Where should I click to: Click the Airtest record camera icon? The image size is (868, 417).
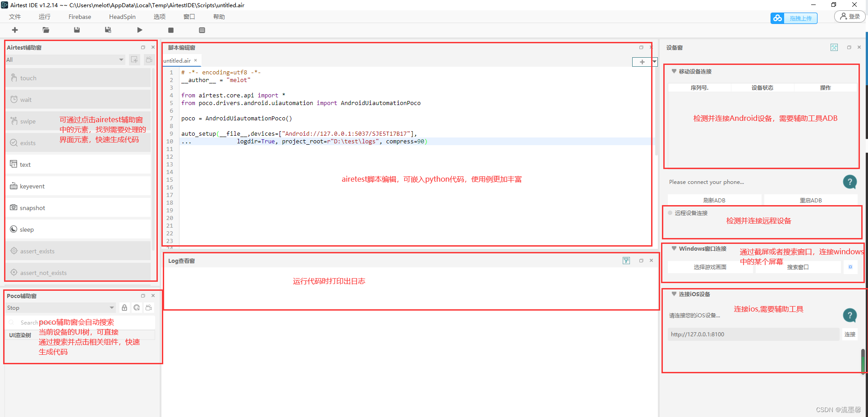pyautogui.click(x=149, y=60)
